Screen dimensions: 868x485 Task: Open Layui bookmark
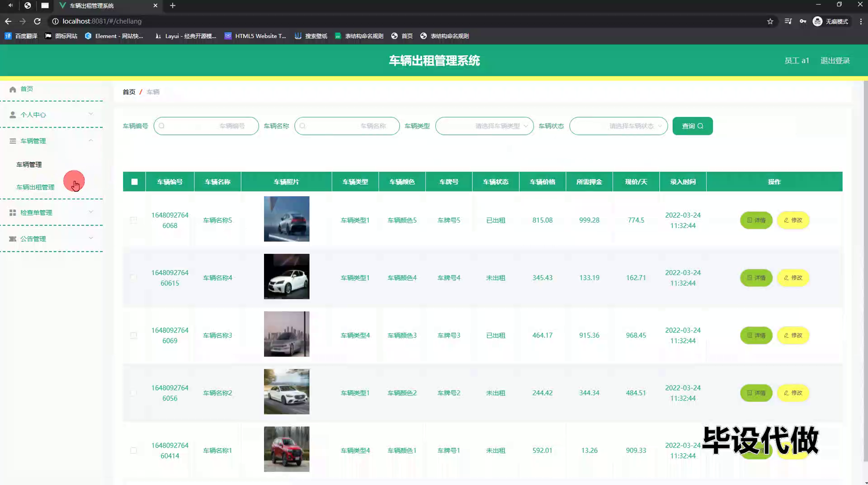click(185, 36)
